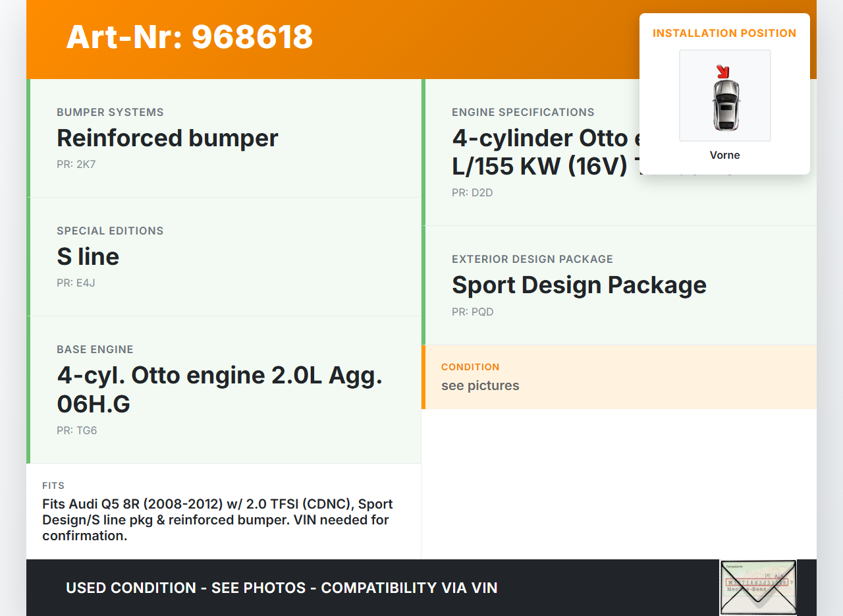Select the Vorne position label
The image size is (843, 616).
724,155
